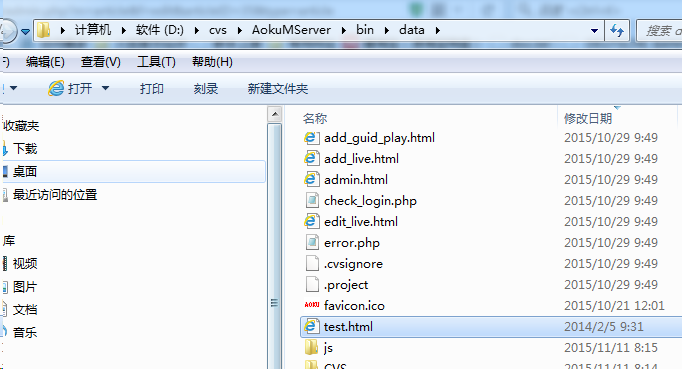This screenshot has width=682, height=369.
Task: Select the check_login.php file icon
Action: tap(311, 201)
